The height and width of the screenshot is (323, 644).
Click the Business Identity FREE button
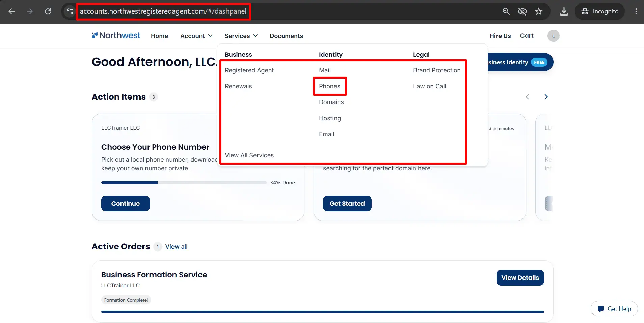(520, 62)
